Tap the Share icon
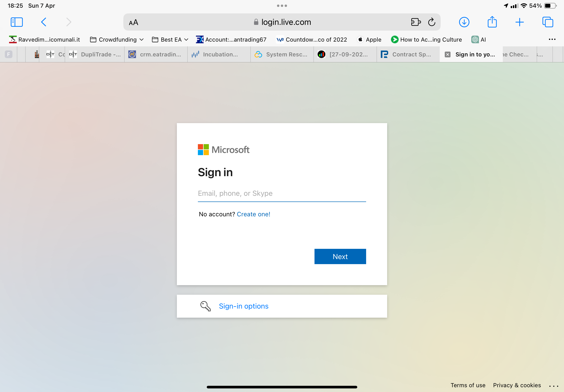 coord(492,22)
